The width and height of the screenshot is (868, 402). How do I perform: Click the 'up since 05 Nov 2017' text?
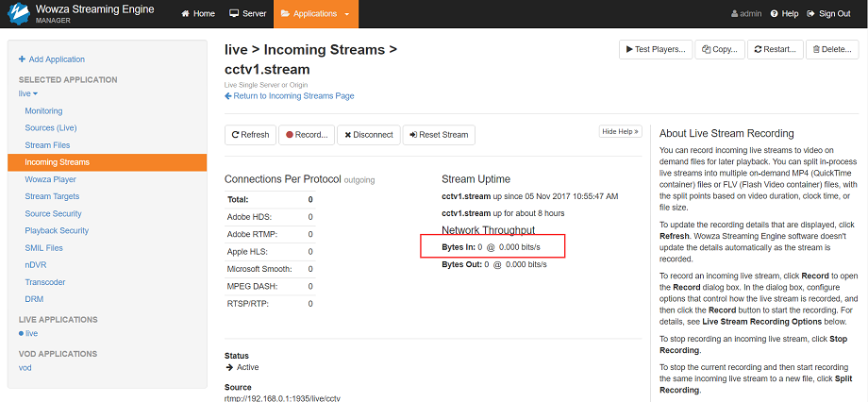[555, 196]
